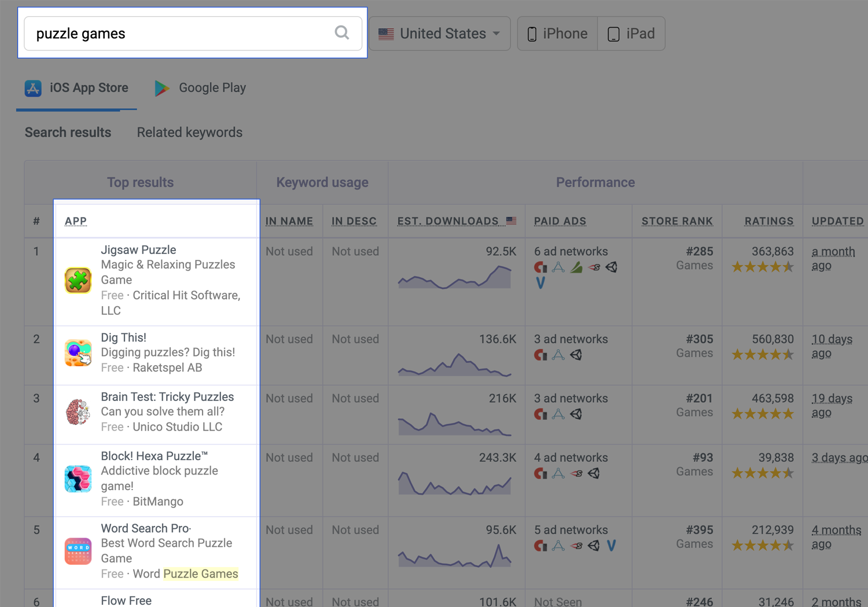Sort by the PAID ADS column
Screen dimensions: 868x607
[560, 221]
